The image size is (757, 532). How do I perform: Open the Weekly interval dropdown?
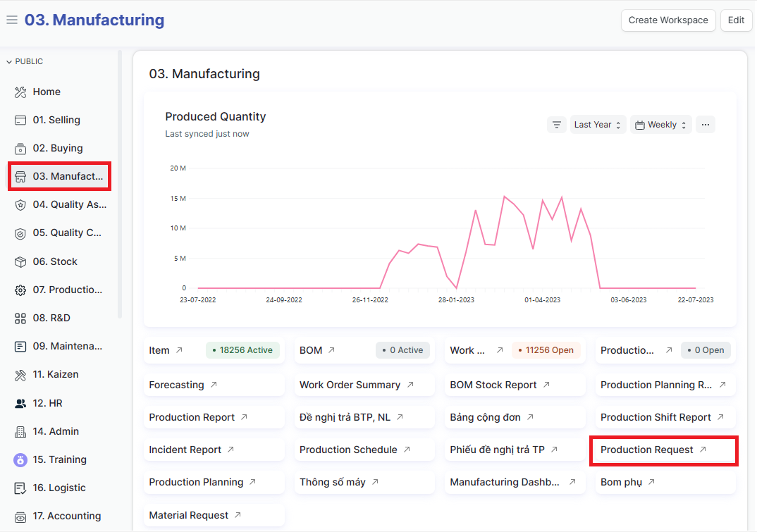pos(660,125)
